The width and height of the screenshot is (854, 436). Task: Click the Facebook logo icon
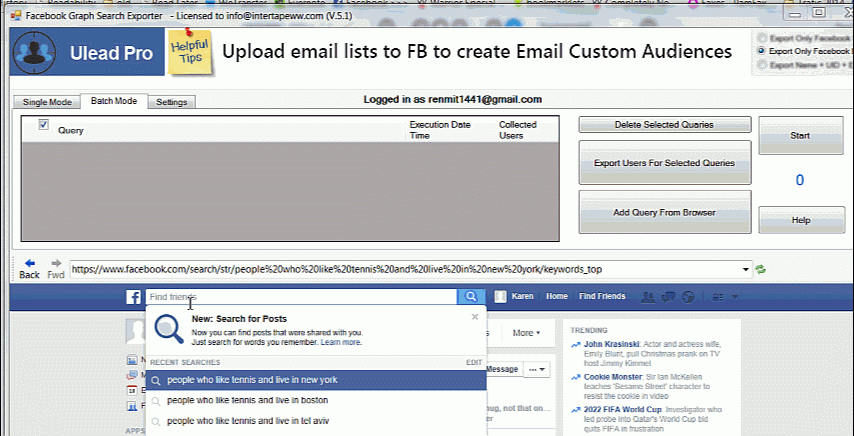coord(133,297)
